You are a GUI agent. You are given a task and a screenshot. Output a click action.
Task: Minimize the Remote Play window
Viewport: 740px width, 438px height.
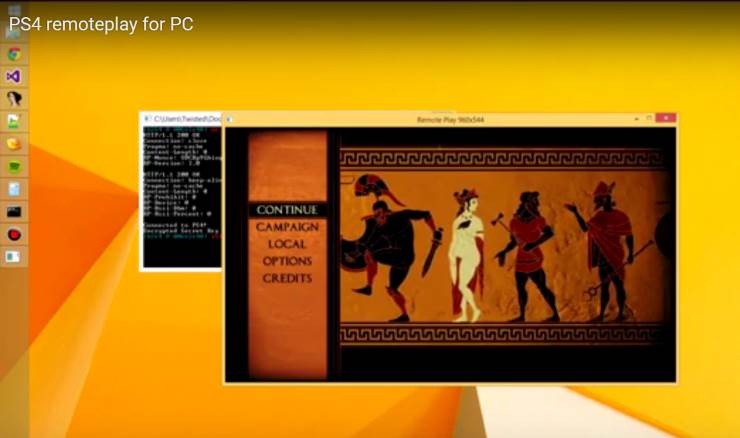click(636, 118)
